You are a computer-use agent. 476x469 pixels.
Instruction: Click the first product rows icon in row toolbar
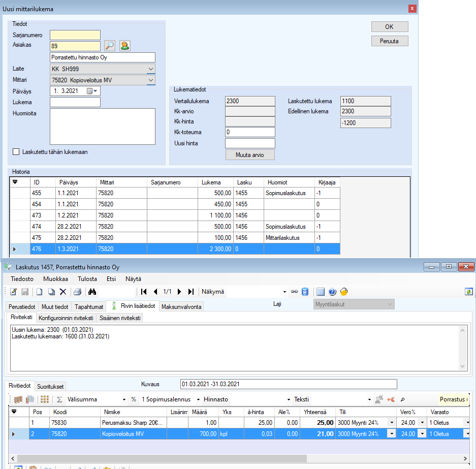click(x=18, y=399)
